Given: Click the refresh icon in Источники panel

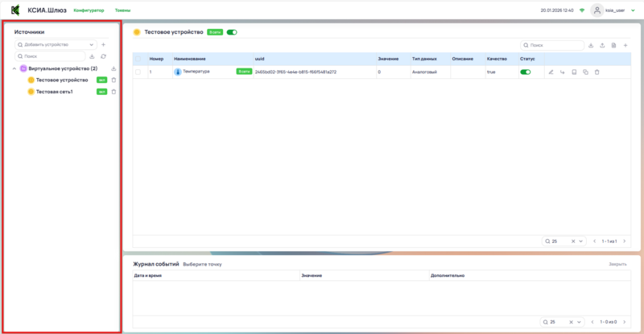Looking at the screenshot, I should point(103,56).
